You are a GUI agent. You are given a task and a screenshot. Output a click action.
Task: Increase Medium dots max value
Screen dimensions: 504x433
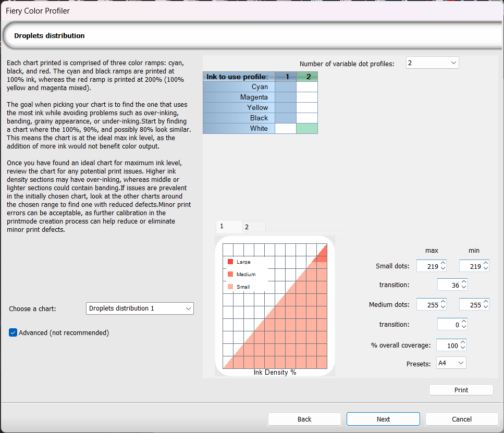pos(443,302)
